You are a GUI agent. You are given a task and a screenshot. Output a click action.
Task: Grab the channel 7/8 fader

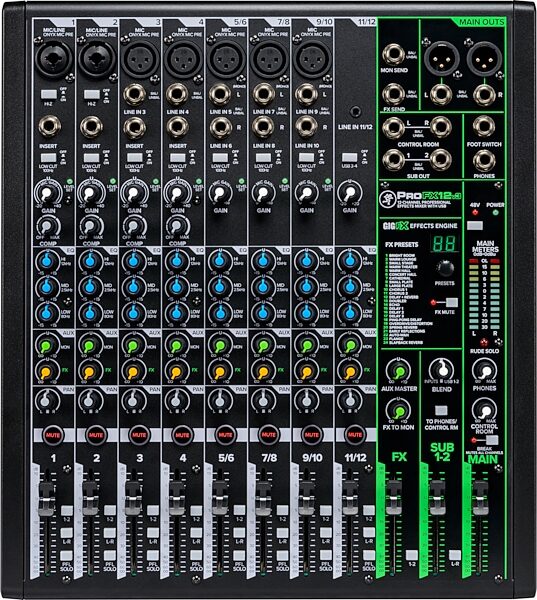263,498
